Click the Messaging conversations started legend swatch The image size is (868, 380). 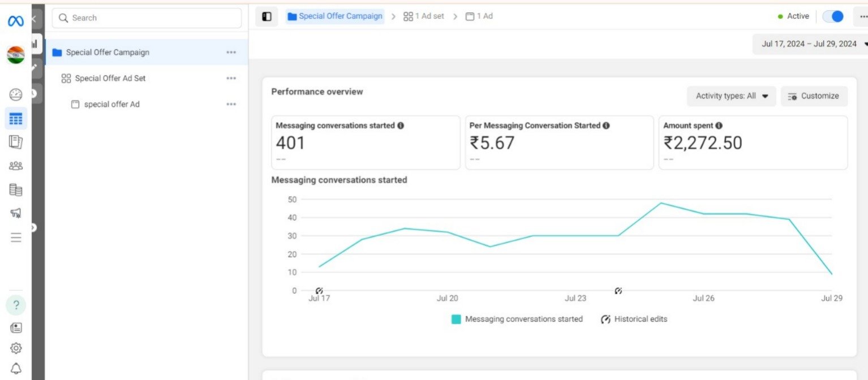click(456, 319)
